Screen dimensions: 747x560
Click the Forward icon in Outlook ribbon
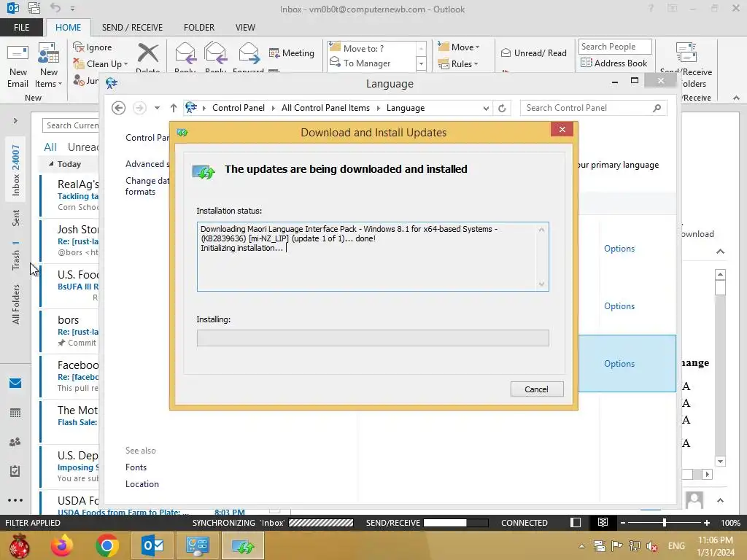249,52
